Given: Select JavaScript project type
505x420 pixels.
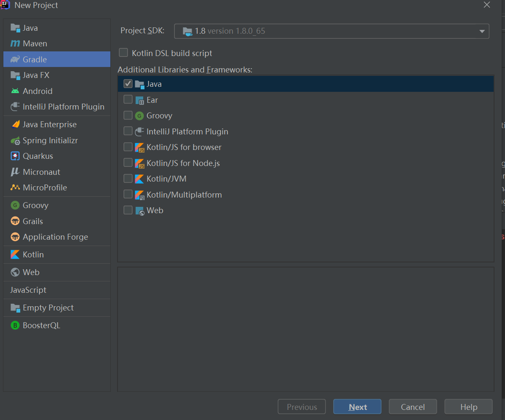Looking at the screenshot, I should pyautogui.click(x=57, y=290).
